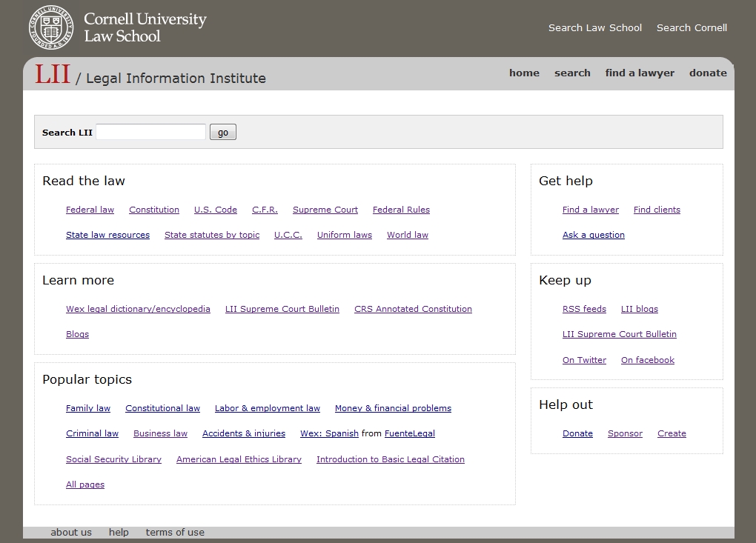
Task: Click the Cornell University seal logo
Action: [x=51, y=27]
